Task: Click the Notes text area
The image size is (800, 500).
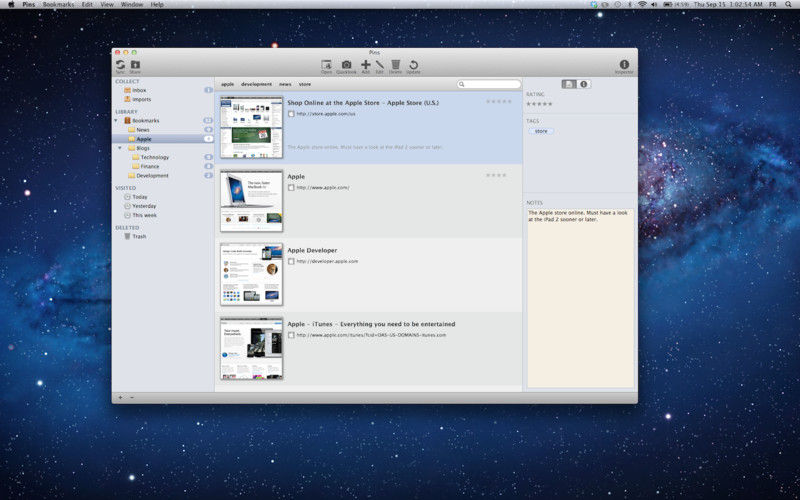Action: [x=581, y=298]
